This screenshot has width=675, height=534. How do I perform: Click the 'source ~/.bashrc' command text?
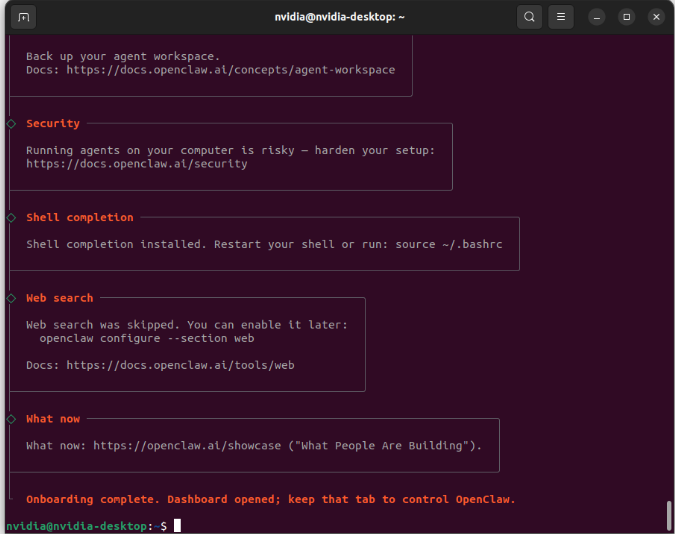[449, 244]
